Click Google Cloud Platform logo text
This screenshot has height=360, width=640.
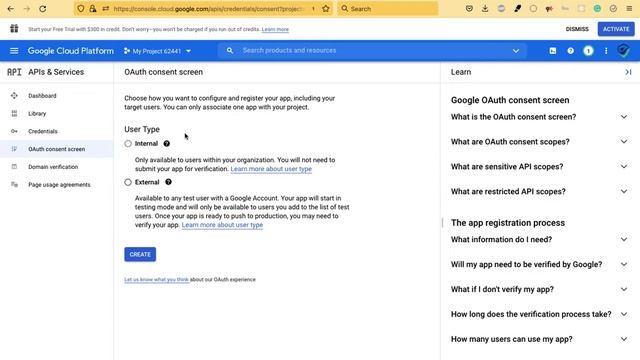71,51
